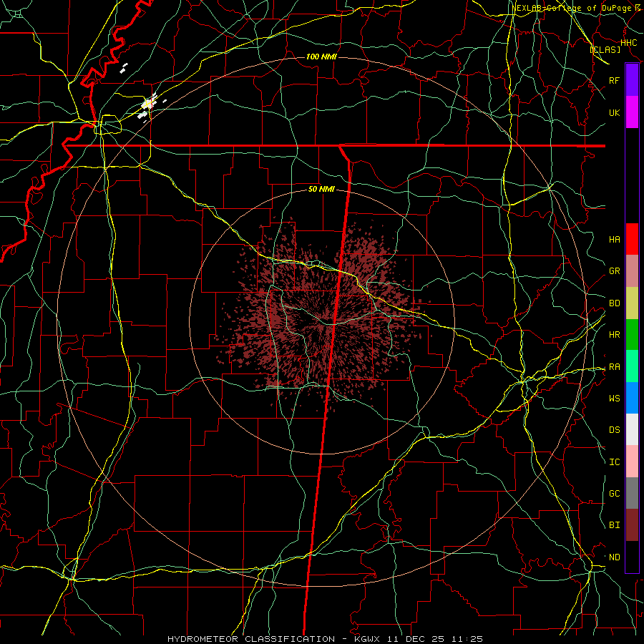This screenshot has height=644, width=644.
Task: Click the [CLAS] label
Action: pos(605,49)
